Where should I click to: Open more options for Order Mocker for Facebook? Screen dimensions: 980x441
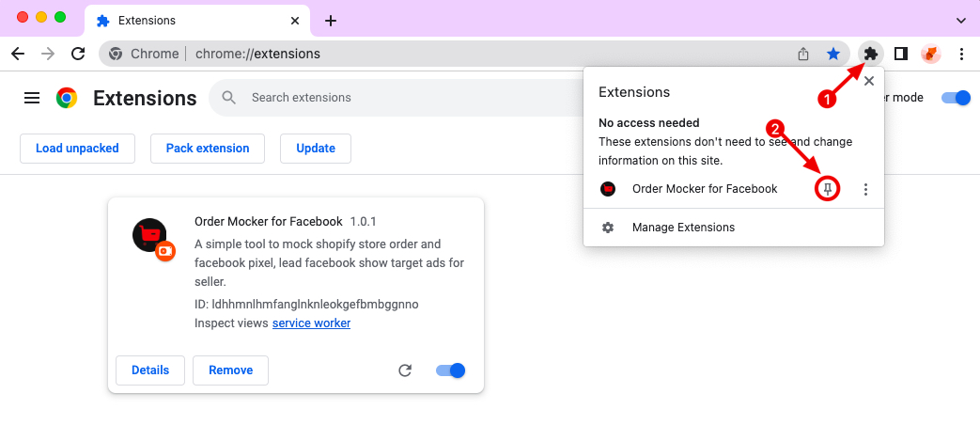865,189
